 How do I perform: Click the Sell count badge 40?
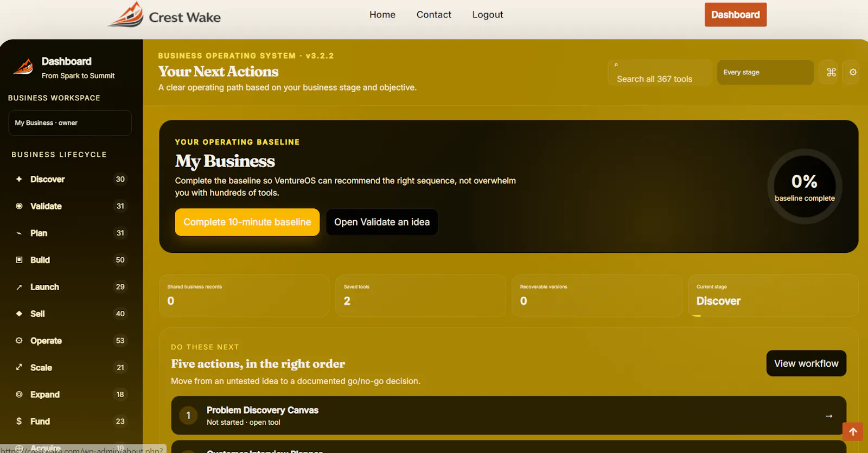(x=120, y=314)
